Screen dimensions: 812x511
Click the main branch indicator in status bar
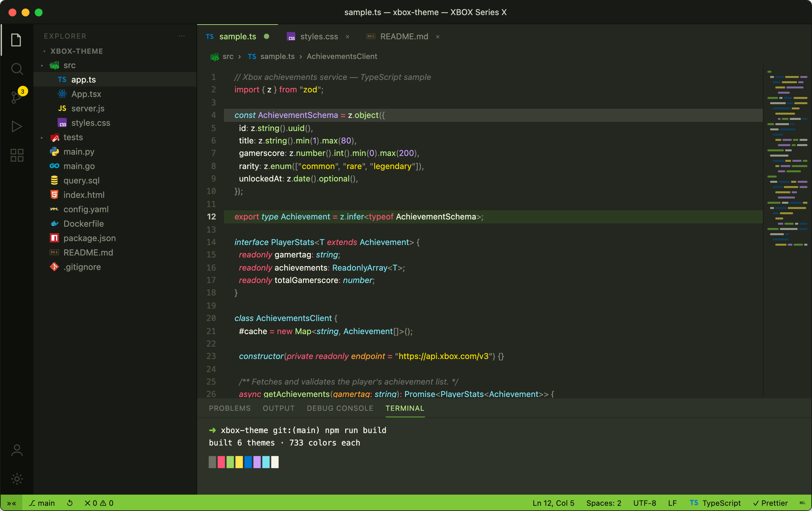pyautogui.click(x=42, y=503)
